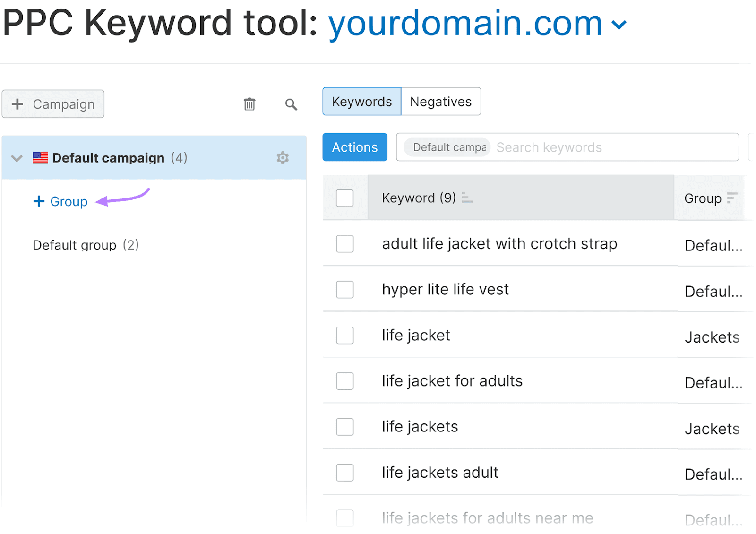Select keyword 'adult life jacket with crotch strap'
The image size is (756, 534).
click(x=499, y=244)
